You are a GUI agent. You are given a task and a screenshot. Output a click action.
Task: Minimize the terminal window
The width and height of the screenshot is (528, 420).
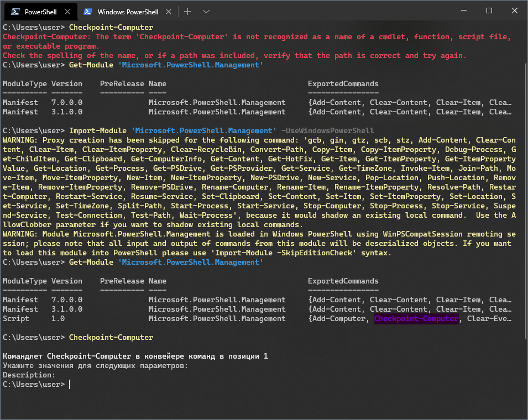(x=464, y=11)
